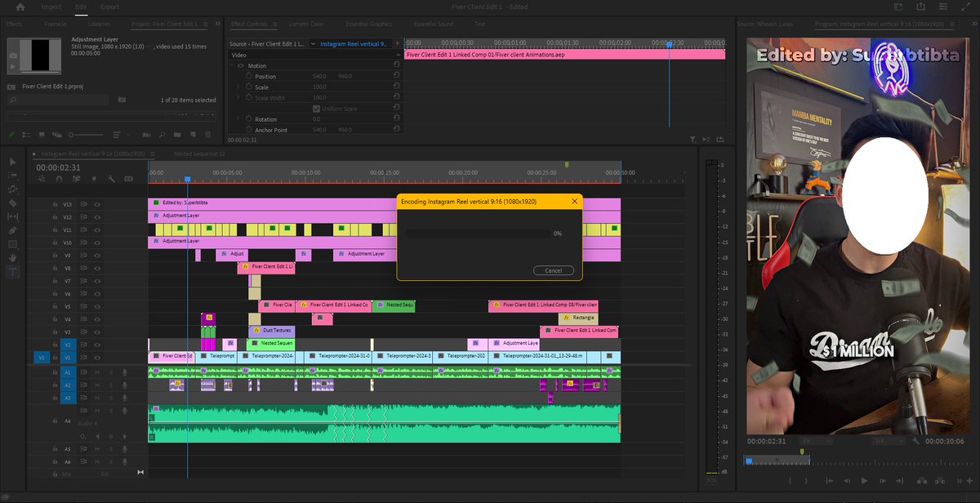Switch to the Lumetri Color tab

(305, 24)
